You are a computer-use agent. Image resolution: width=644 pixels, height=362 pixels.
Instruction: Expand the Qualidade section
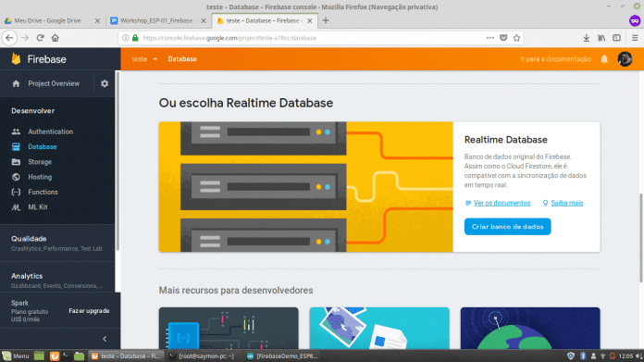57,243
